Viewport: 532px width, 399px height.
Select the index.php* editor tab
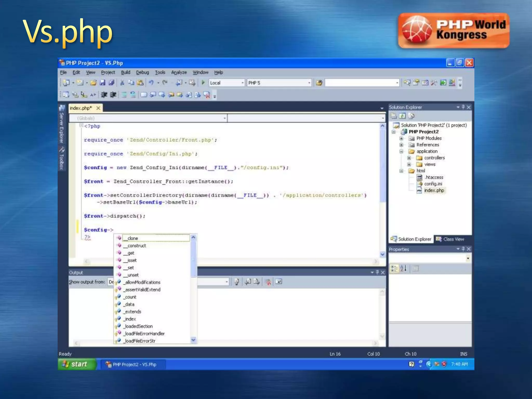[85, 108]
